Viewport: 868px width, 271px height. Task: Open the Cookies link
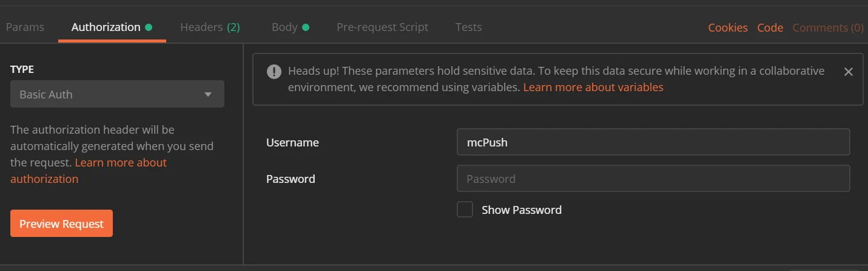point(728,28)
